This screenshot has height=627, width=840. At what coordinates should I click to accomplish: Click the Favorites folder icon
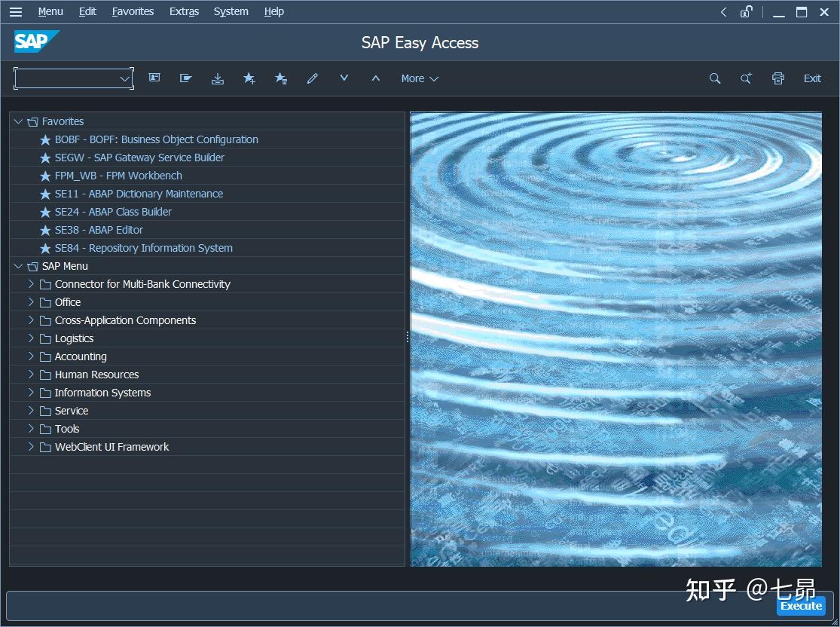(32, 121)
